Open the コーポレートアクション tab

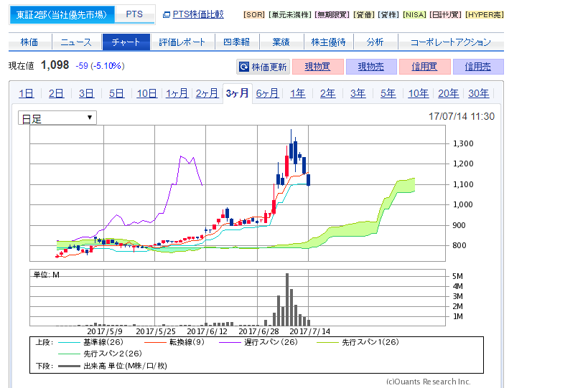click(451, 42)
